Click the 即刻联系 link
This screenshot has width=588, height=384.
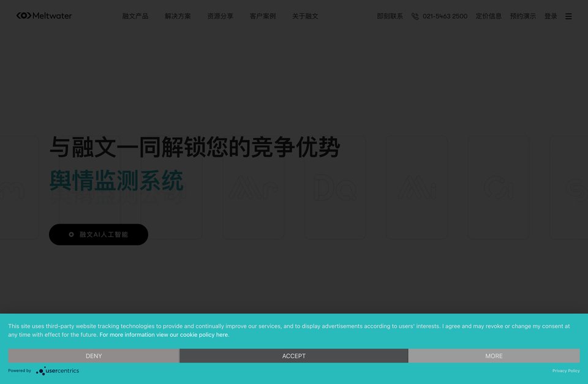point(390,16)
